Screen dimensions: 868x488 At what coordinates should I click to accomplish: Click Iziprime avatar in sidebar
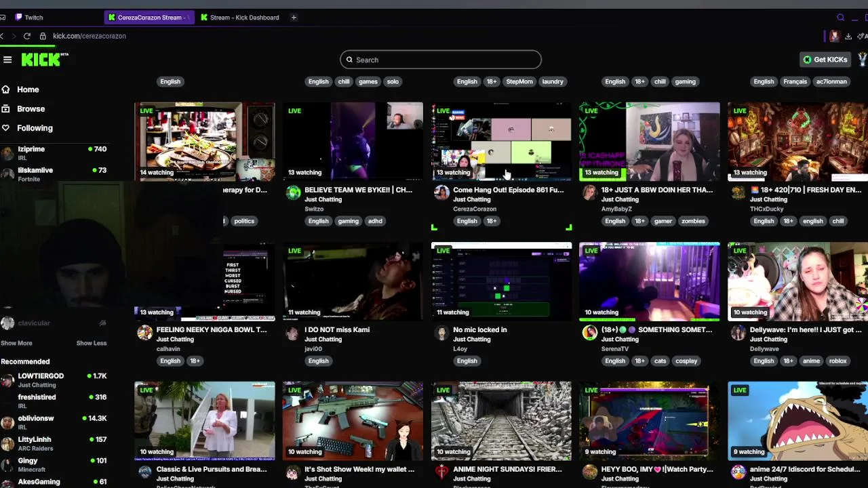coord(7,153)
